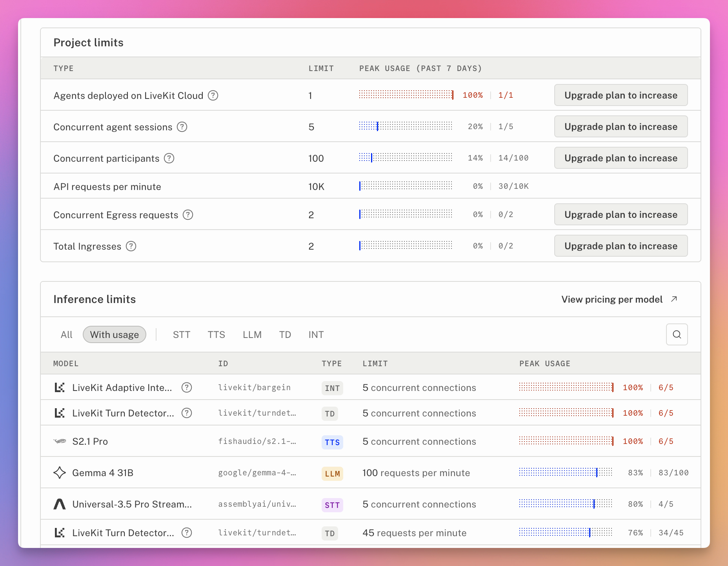Switch to the TTS filter tab
This screenshot has height=566, width=728.
[x=217, y=334]
